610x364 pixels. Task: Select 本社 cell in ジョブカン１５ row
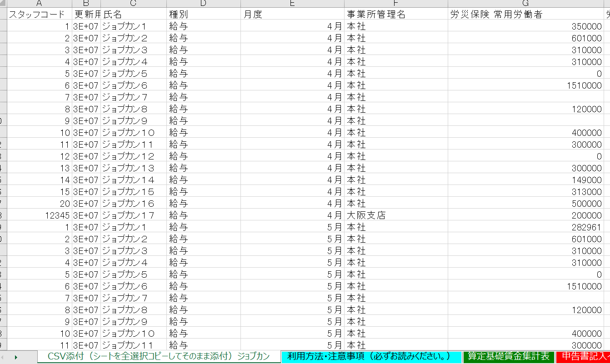[396, 191]
